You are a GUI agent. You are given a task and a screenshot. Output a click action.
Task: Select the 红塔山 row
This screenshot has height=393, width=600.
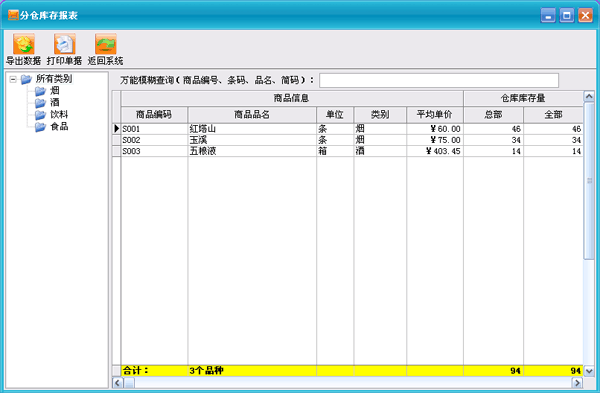[x=352, y=129]
